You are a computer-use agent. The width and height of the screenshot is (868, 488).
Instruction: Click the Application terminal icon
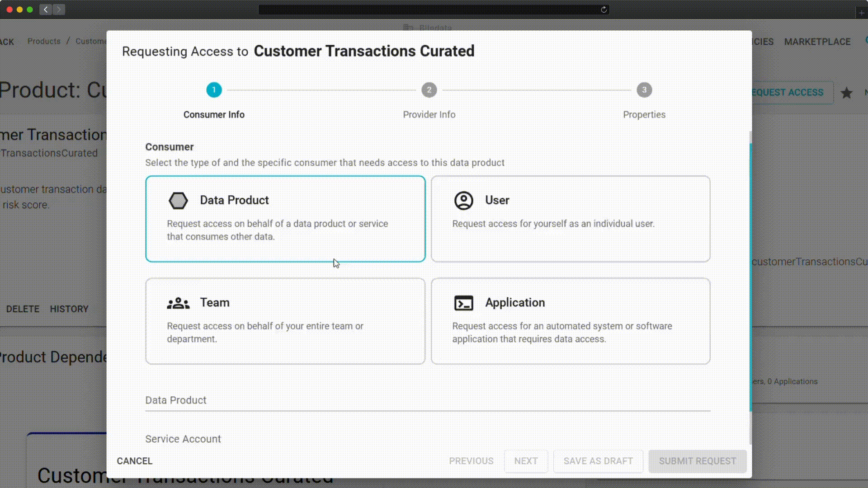coord(463,303)
